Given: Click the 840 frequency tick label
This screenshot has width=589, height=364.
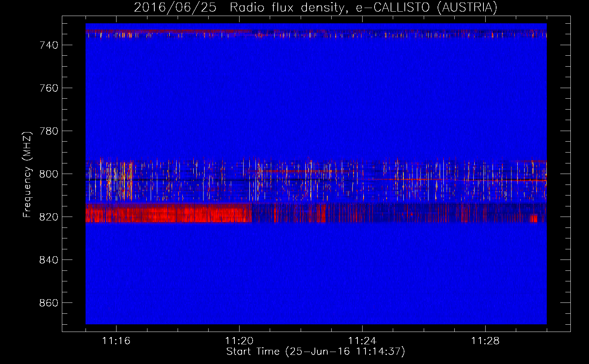Looking at the screenshot, I should [x=49, y=260].
